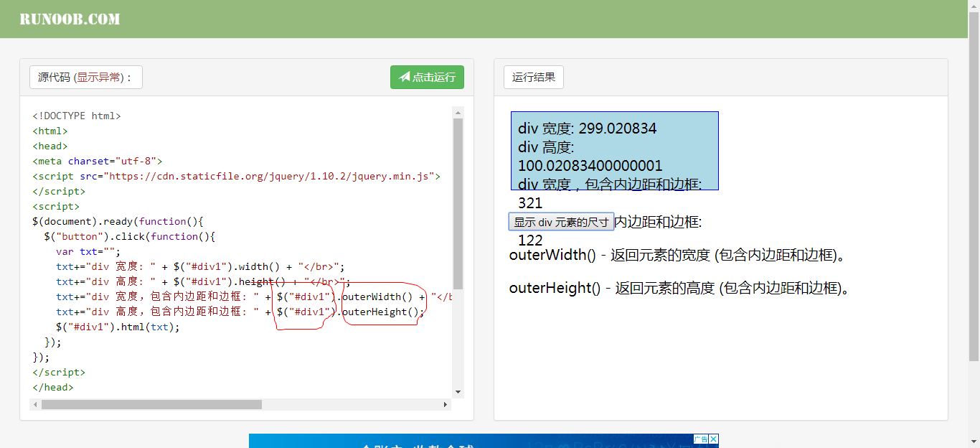The height and width of the screenshot is (448, 980).
Task: Click the div 宽度，包含内边距和边框: result line
Action: click(x=610, y=185)
